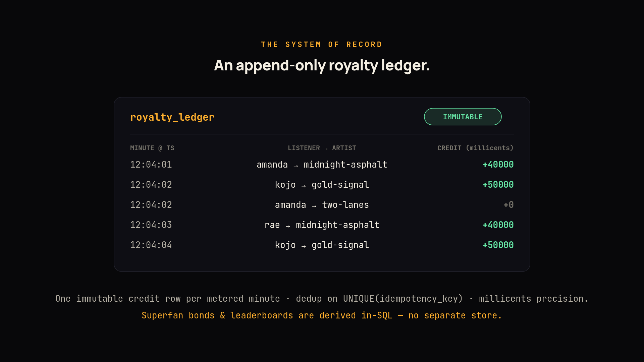The image size is (644, 362).
Task: Select the royalty_ledger table title
Action: [x=172, y=117]
